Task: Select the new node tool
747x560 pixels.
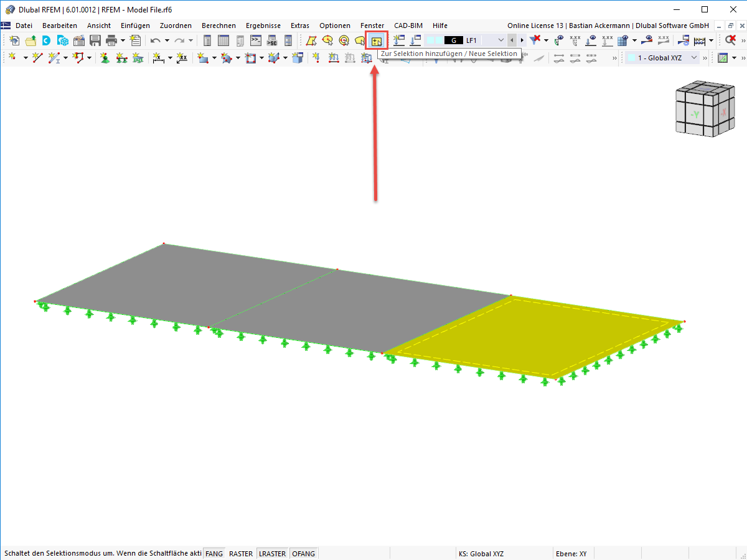Action: (x=12, y=58)
